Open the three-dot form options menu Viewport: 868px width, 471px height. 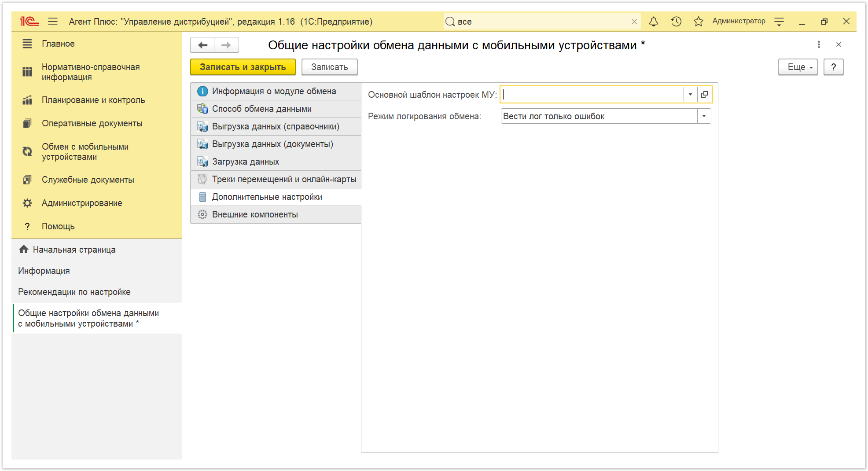point(819,44)
